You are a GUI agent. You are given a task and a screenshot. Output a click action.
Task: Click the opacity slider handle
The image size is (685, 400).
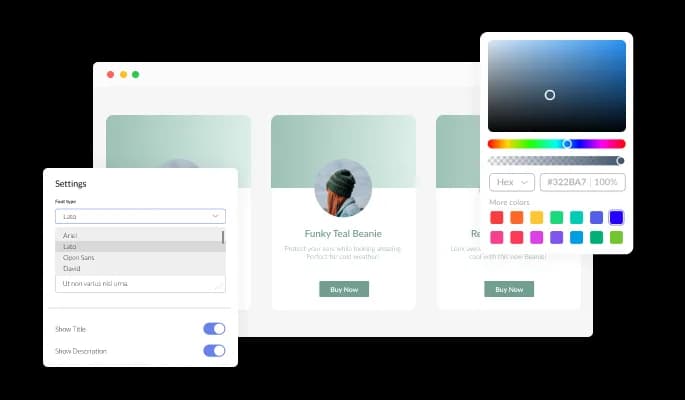click(x=620, y=160)
